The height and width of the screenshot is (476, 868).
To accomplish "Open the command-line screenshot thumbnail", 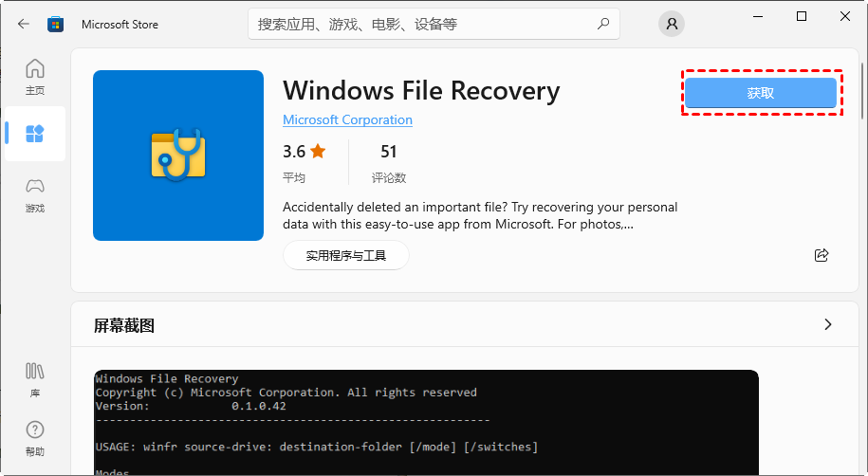I will pos(426,423).
